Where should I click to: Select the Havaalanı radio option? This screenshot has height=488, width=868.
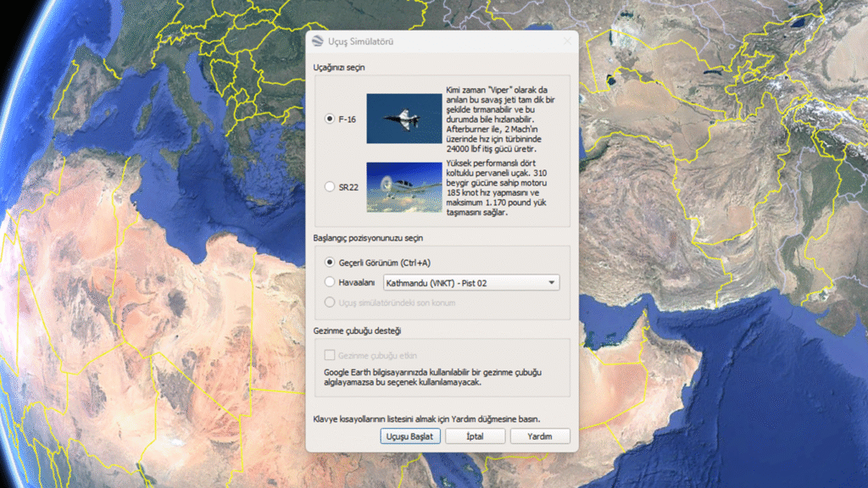coord(331,282)
